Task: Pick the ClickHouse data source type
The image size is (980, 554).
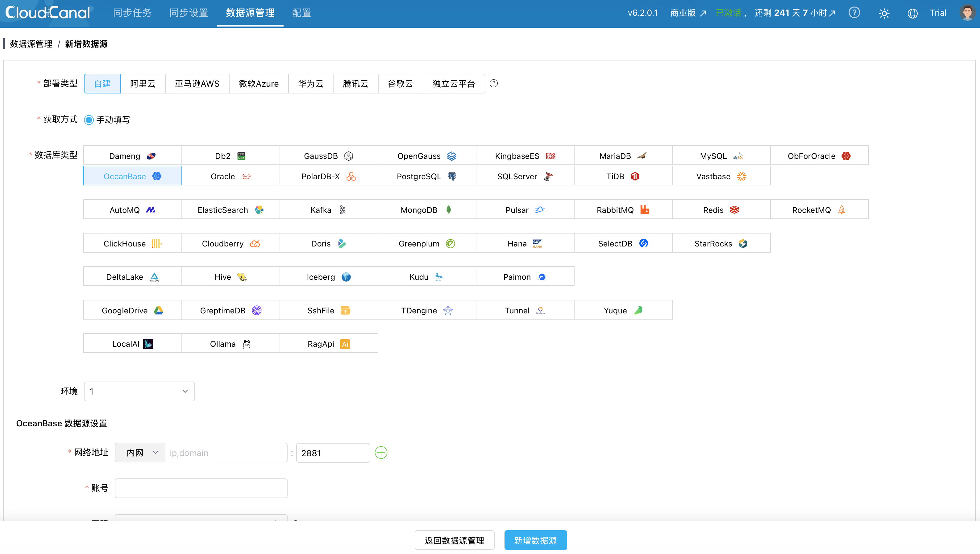Action: click(x=132, y=243)
